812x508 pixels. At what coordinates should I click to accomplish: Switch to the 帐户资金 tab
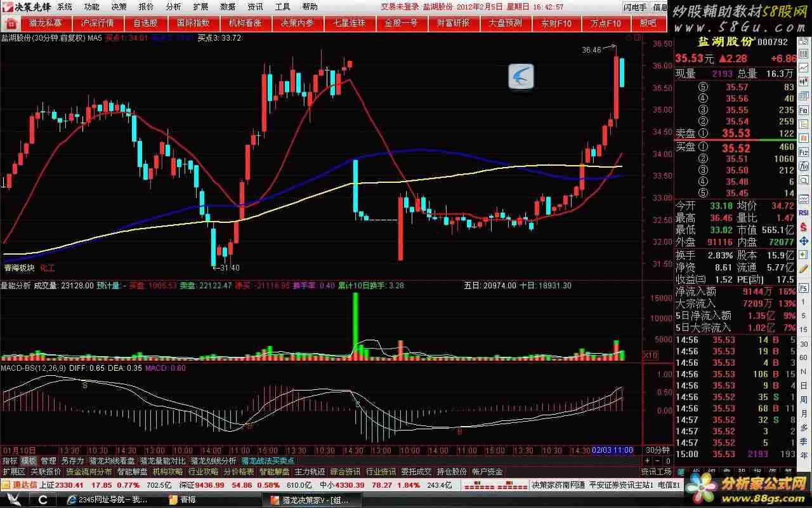pyautogui.click(x=487, y=471)
